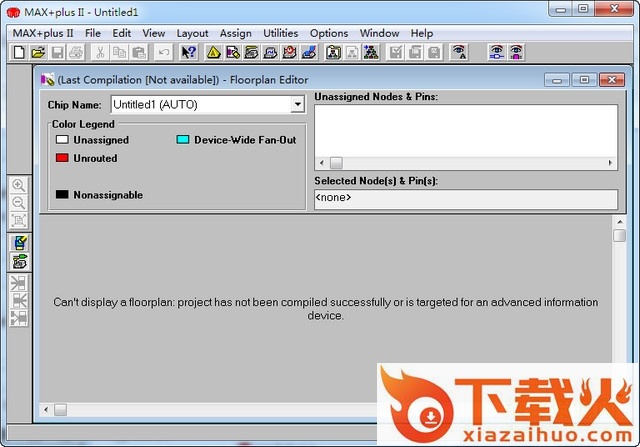This screenshot has height=447, width=640.
Task: Click the floorplan vertical scrollbar up arrow
Action: [620, 222]
